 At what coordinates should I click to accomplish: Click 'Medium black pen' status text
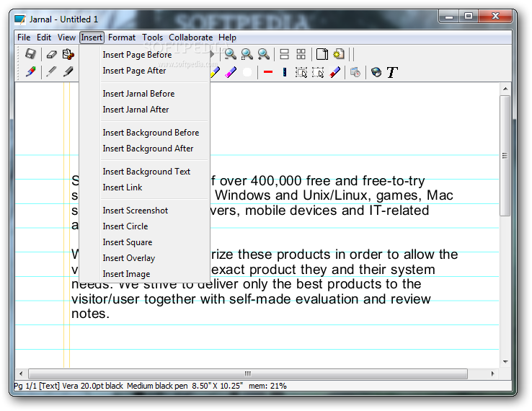(x=157, y=386)
